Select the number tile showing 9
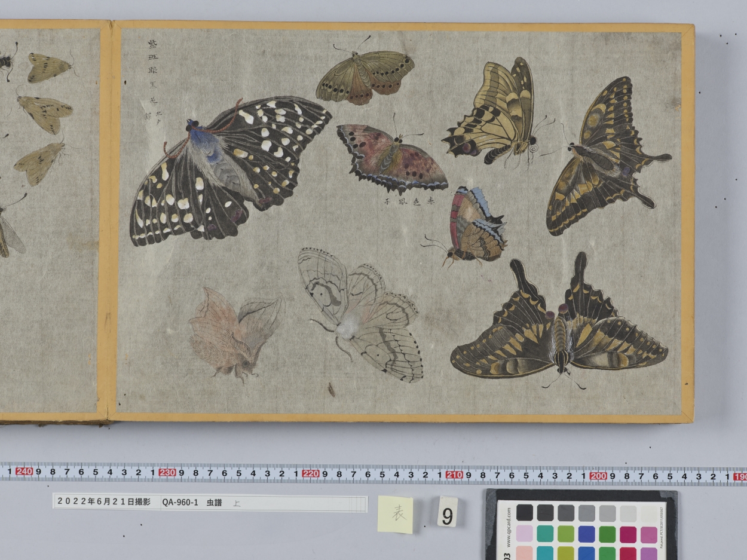Screen dimensions: 747x560 coord(448,512)
